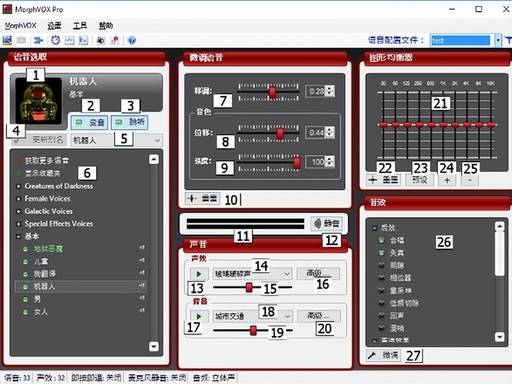This screenshot has width=512, height=384.
Task: Click the wrench tweak effect button
Action: pos(383,355)
